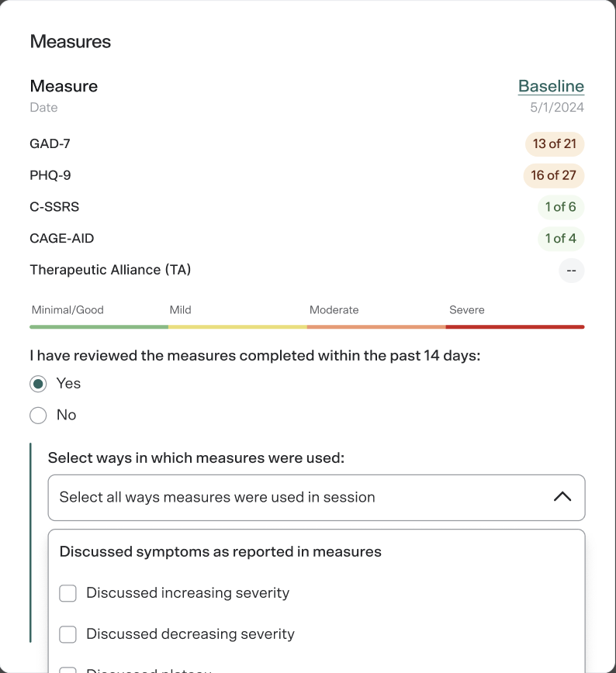The image size is (616, 673).
Task: Click the Baseline column header
Action: tap(551, 86)
